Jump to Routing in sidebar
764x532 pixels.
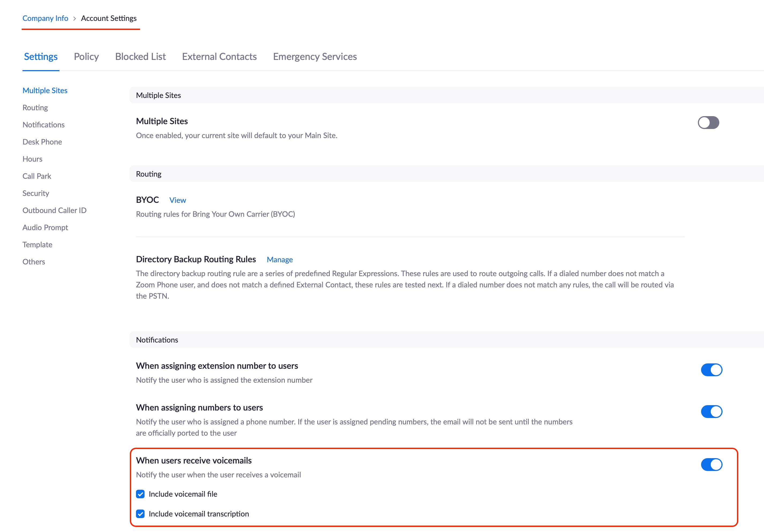[x=35, y=108]
